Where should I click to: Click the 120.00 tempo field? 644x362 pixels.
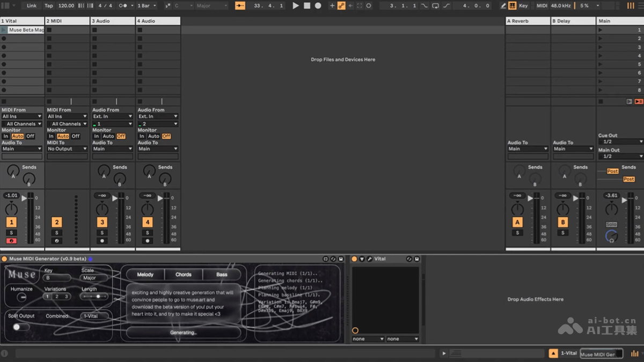[x=66, y=6]
